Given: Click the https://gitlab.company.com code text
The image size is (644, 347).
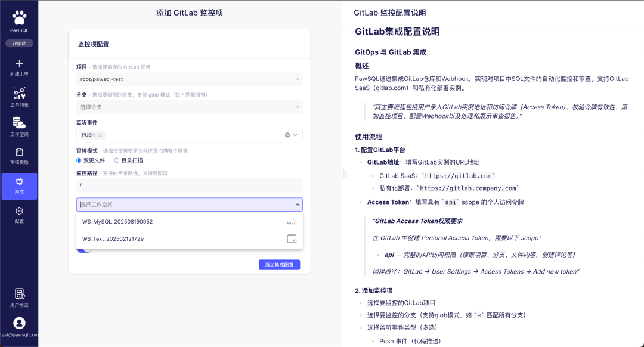Looking at the screenshot, I should 468,188.
